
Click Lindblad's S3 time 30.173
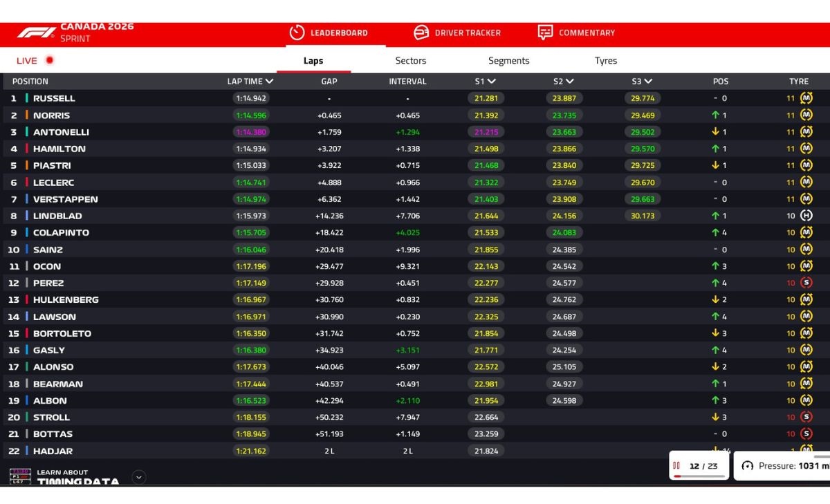(643, 216)
